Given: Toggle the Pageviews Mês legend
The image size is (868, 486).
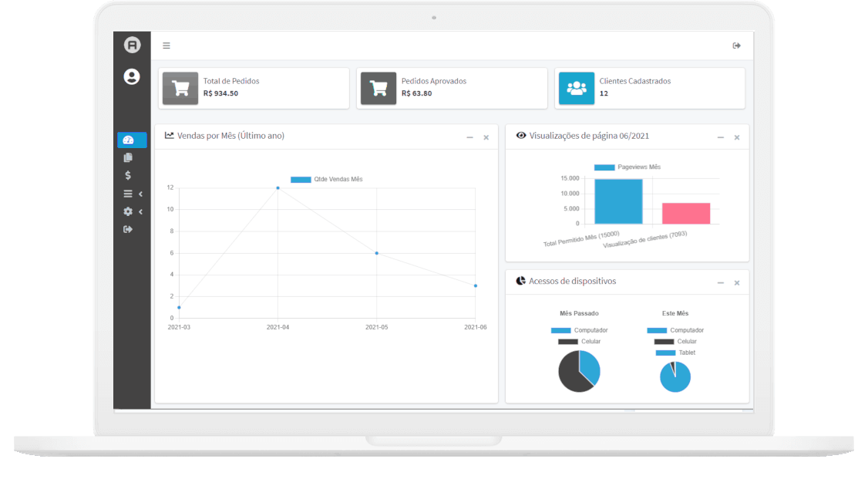Looking at the screenshot, I should click(627, 167).
